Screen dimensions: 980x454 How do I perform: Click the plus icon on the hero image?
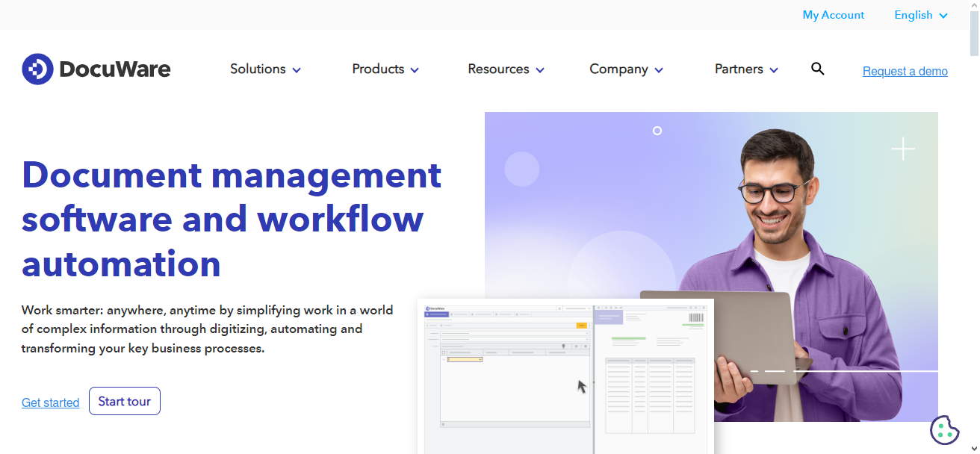pos(903,149)
